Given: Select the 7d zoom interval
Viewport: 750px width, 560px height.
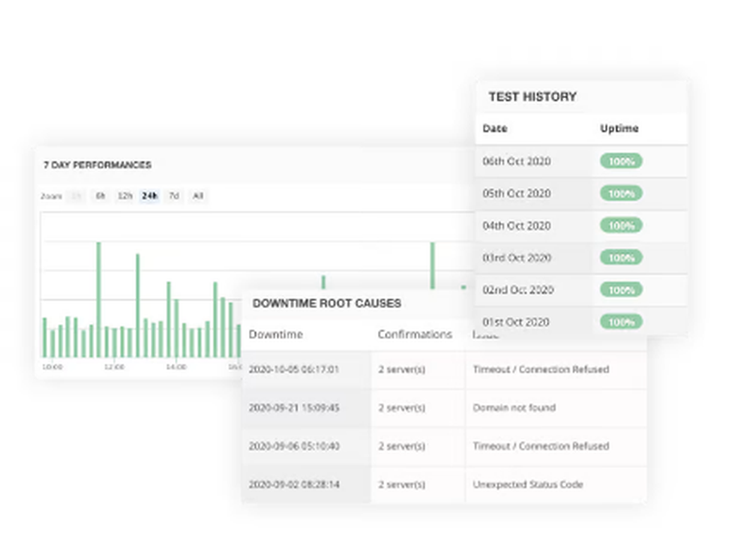Looking at the screenshot, I should pyautogui.click(x=172, y=196).
